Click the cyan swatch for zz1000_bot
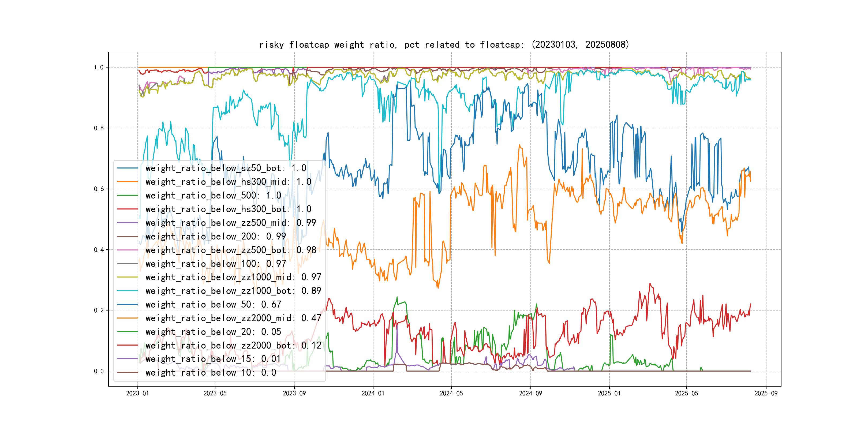Viewport: 868px width, 434px height. pos(127,291)
